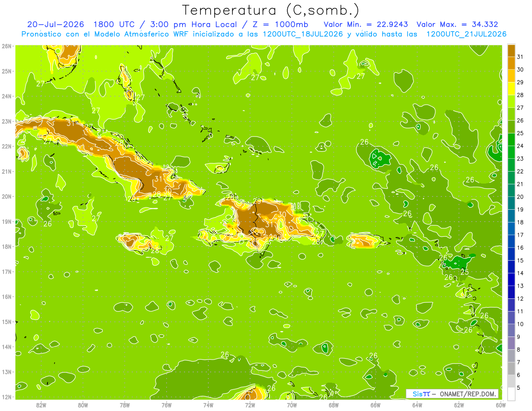Image resolution: width=532 pixels, height=411 pixels.
Task: Click the "66W" longitude axis label
Action: pyautogui.click(x=376, y=404)
